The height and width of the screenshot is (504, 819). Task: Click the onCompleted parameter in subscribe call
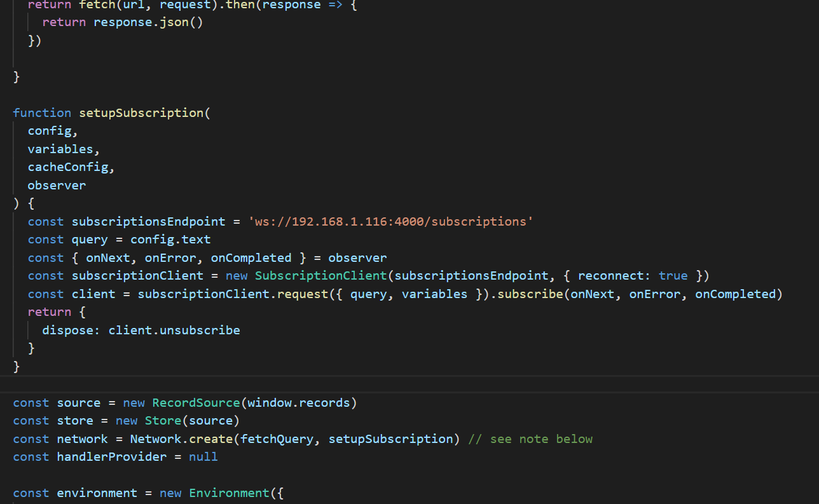736,294
